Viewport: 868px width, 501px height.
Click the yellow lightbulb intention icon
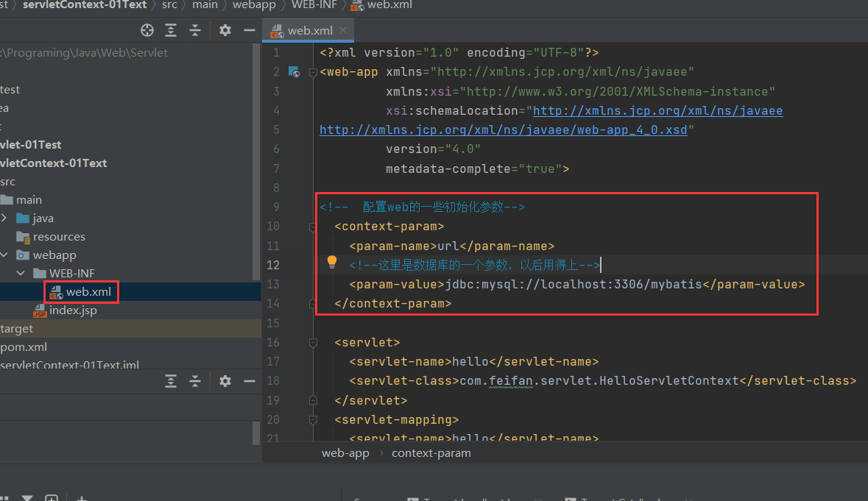tap(332, 262)
